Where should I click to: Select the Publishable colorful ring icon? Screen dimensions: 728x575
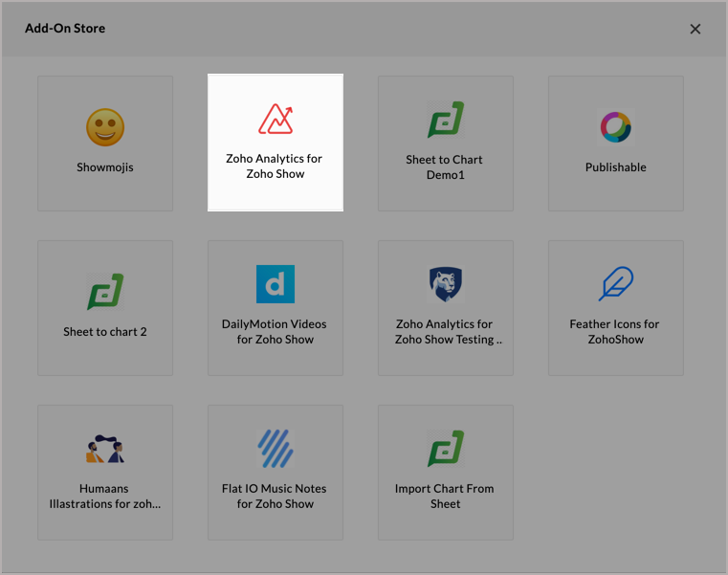pyautogui.click(x=616, y=127)
